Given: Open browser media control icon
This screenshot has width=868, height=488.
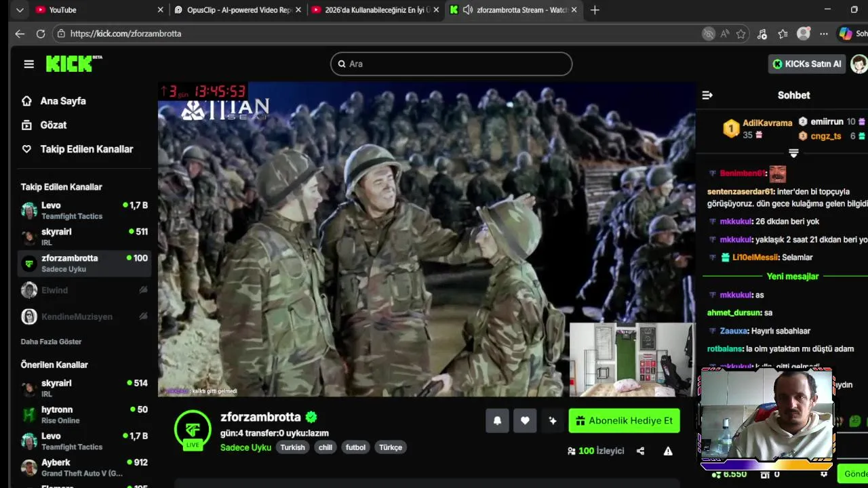Looking at the screenshot, I should pyautogui.click(x=762, y=34).
